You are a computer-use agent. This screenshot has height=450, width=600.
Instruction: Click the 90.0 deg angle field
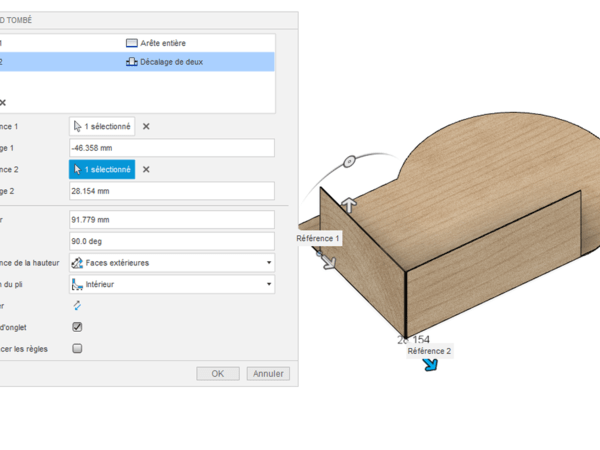pyautogui.click(x=171, y=241)
